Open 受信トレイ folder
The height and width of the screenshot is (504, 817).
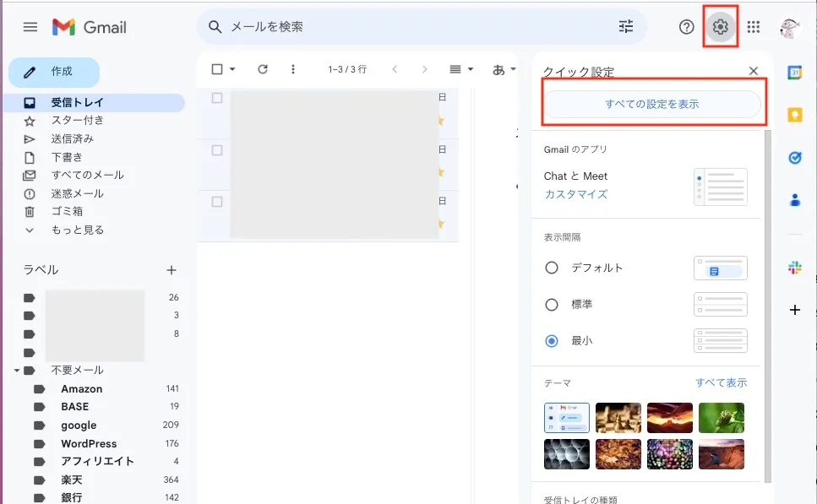[x=95, y=102]
